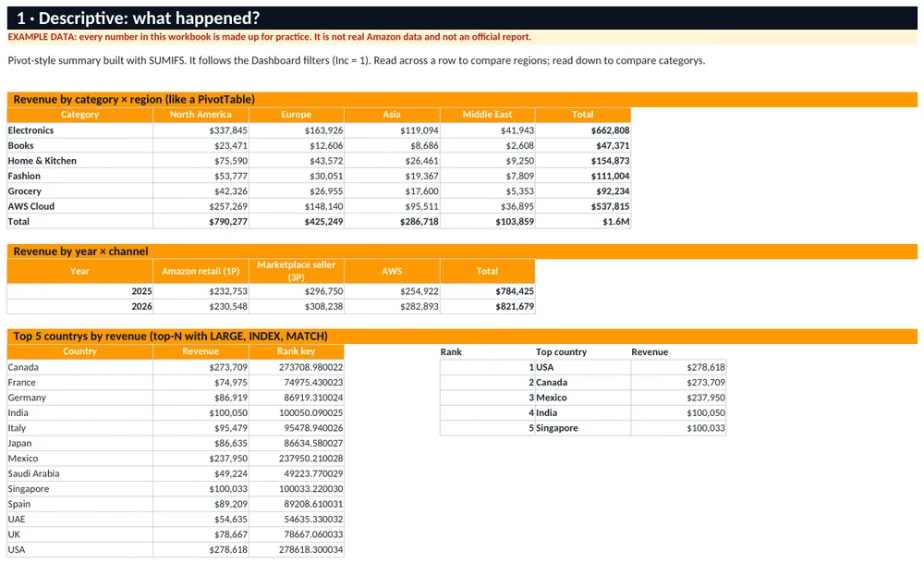
Task: Click the 'Middle East' column header
Action: 487,115
